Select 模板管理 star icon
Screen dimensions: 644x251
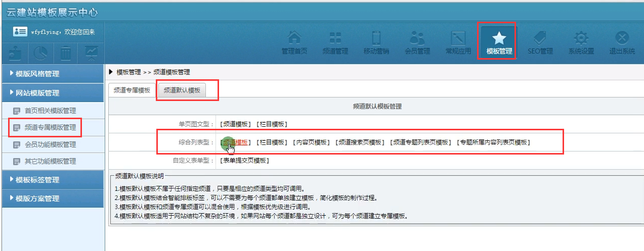pos(499,42)
